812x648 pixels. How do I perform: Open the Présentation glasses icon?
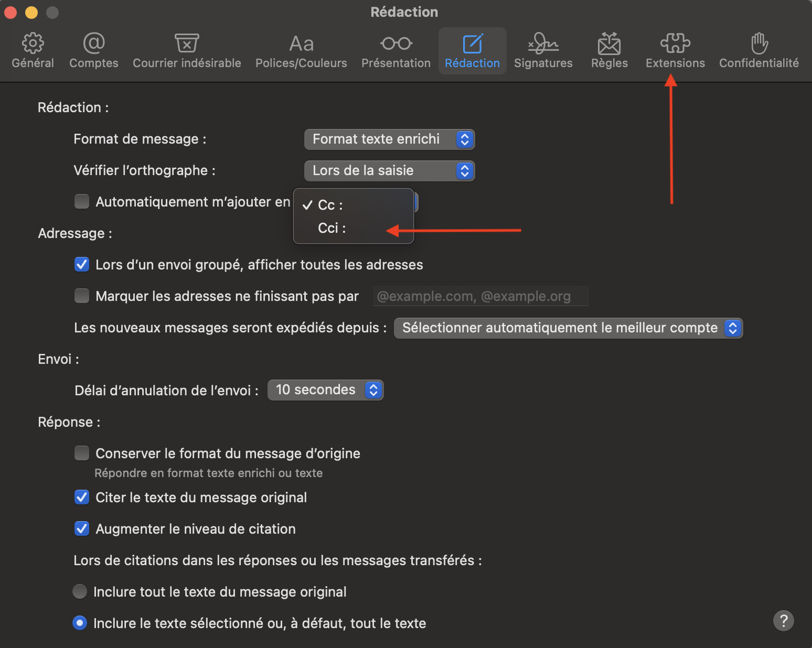point(396,51)
